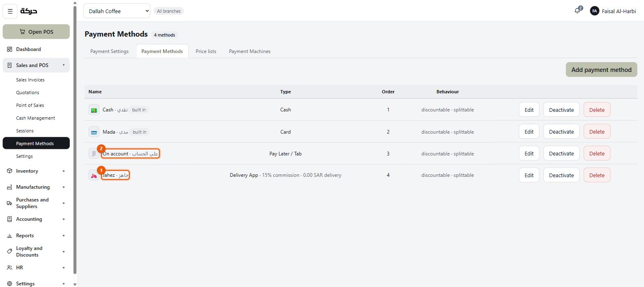Viewport: 644px width, 287px height.
Task: Deactivate the Mada payment method
Action: coord(561,132)
